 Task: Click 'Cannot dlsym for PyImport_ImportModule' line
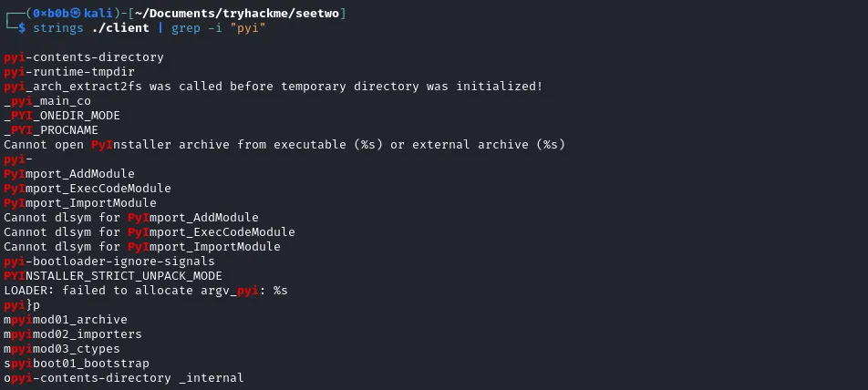[x=142, y=247]
